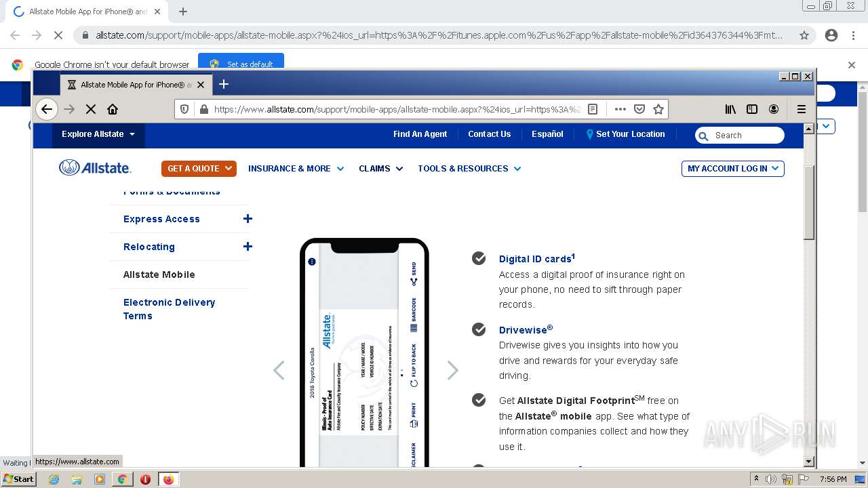Expand Relocating plus sign
868x488 pixels.
[248, 246]
